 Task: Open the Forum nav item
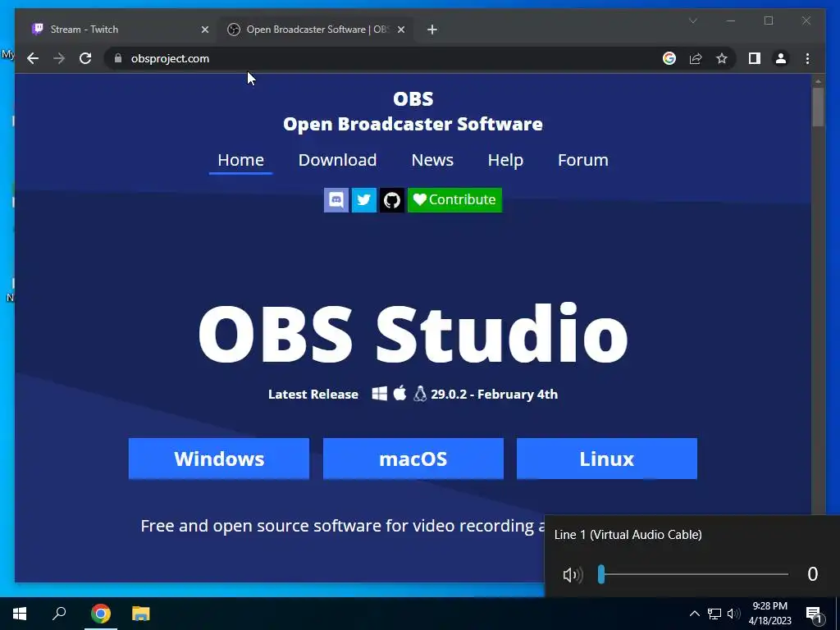pos(583,160)
